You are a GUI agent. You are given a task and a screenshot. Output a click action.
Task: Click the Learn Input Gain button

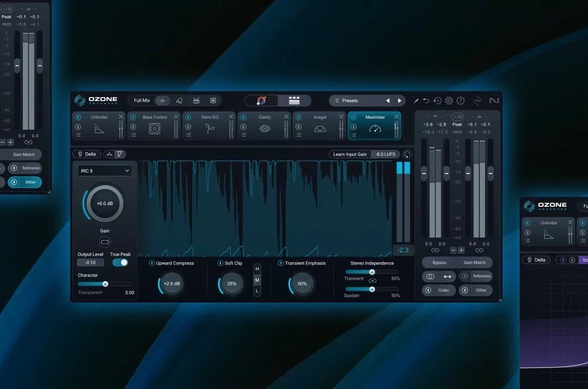coord(350,154)
